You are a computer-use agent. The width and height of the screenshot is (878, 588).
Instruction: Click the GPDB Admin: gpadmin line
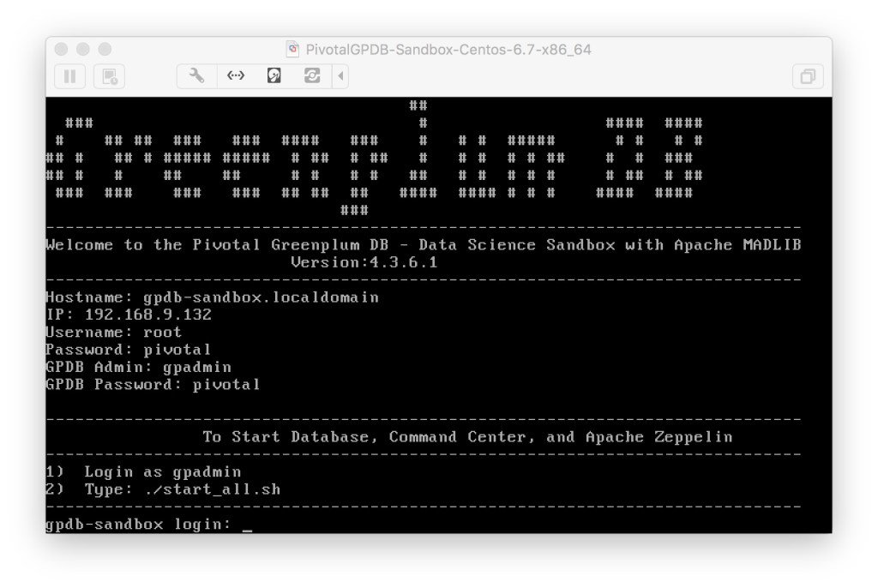point(138,367)
